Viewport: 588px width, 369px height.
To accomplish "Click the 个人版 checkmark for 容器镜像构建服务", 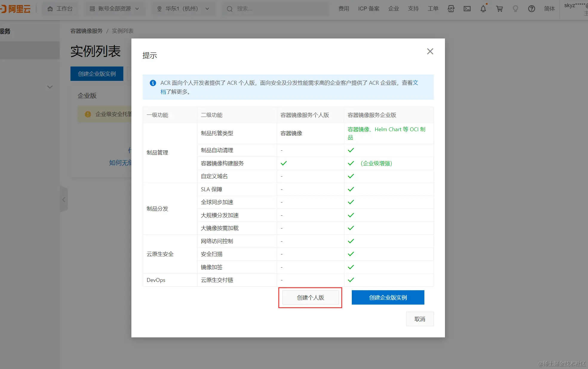I will 284,163.
